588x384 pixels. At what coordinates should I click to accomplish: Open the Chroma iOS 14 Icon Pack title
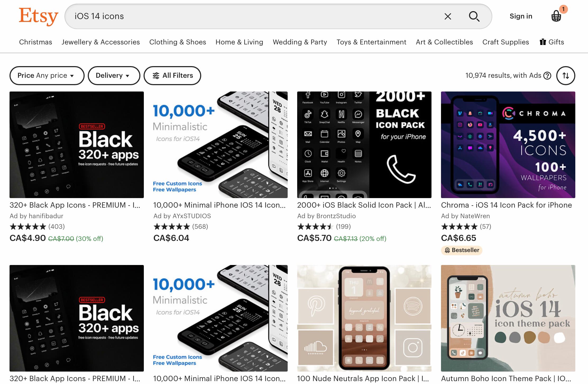click(x=506, y=205)
